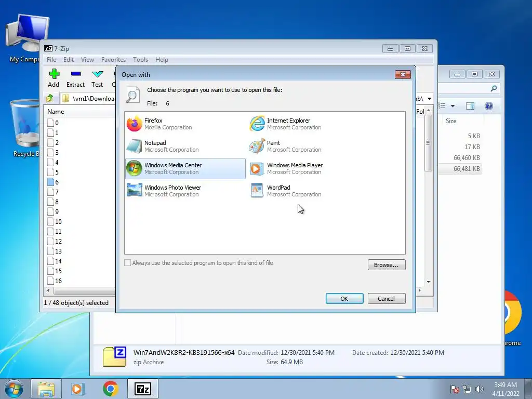The image size is (532, 399).
Task: Open the Action Center flag icon
Action: (x=455, y=389)
